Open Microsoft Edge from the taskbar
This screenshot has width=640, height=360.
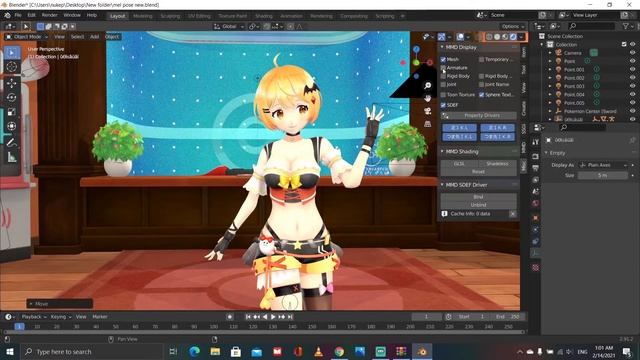pos(194,351)
